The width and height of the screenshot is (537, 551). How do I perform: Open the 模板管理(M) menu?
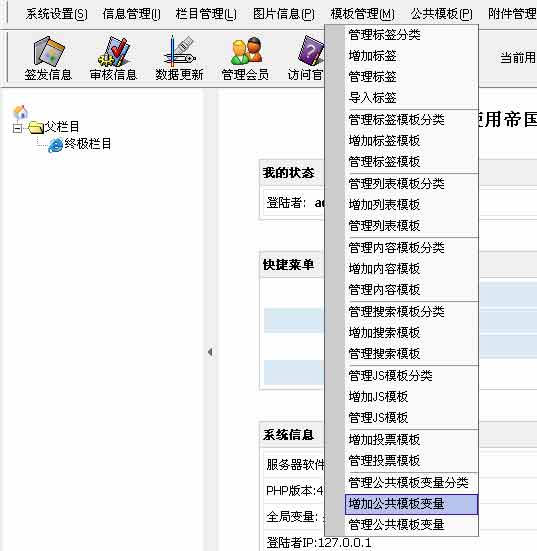click(362, 14)
